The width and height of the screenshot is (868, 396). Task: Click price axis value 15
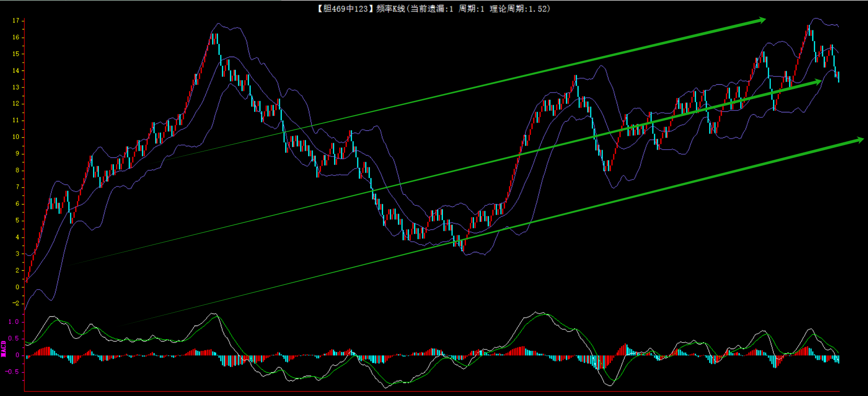pos(16,54)
